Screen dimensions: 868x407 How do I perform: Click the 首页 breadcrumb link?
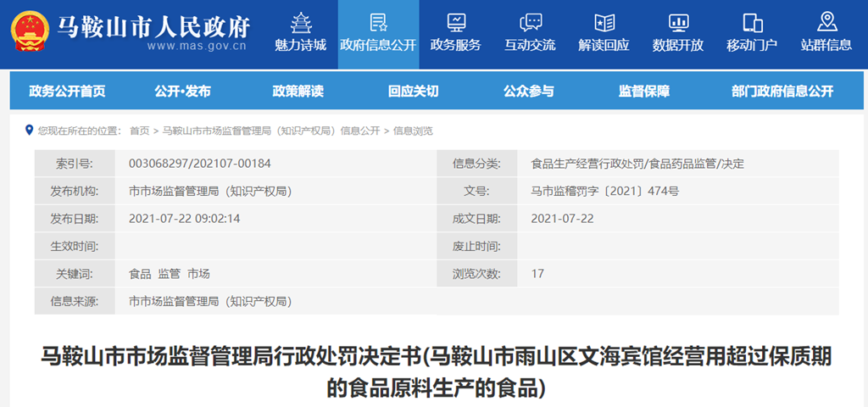click(x=139, y=131)
